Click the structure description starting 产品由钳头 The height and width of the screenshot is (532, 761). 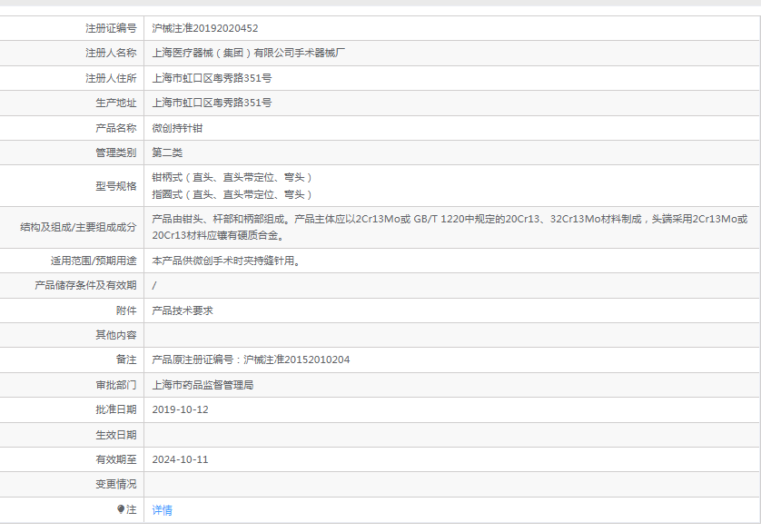[450, 227]
